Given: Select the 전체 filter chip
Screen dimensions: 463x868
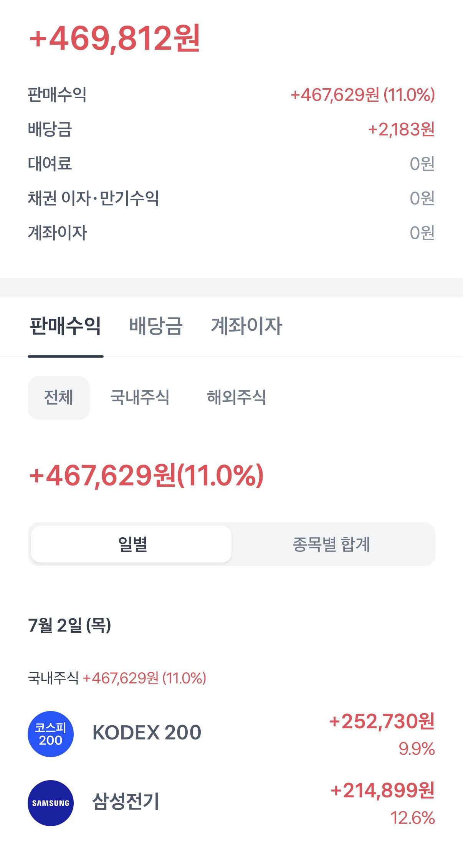Looking at the screenshot, I should (58, 398).
